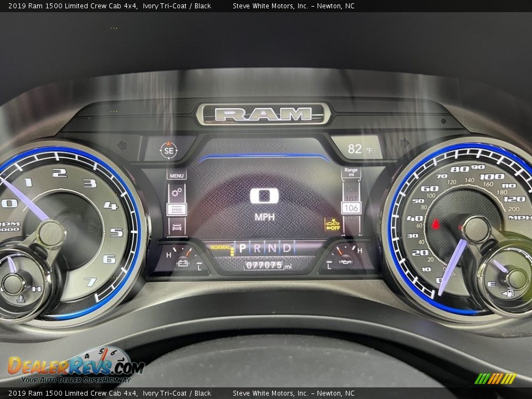Screen dimensions: 532x399
Task: Click the tachometer needle hub
Action: tap(52, 234)
